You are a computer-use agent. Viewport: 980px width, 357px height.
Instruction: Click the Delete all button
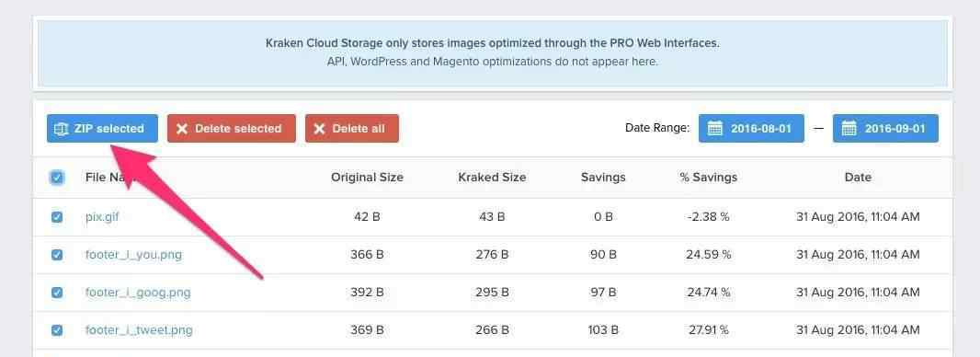tap(352, 128)
